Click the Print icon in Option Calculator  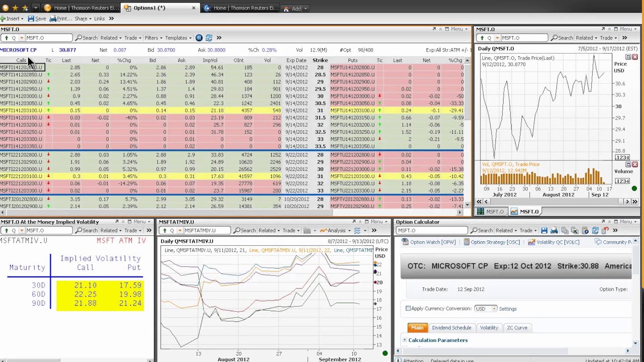point(554,230)
